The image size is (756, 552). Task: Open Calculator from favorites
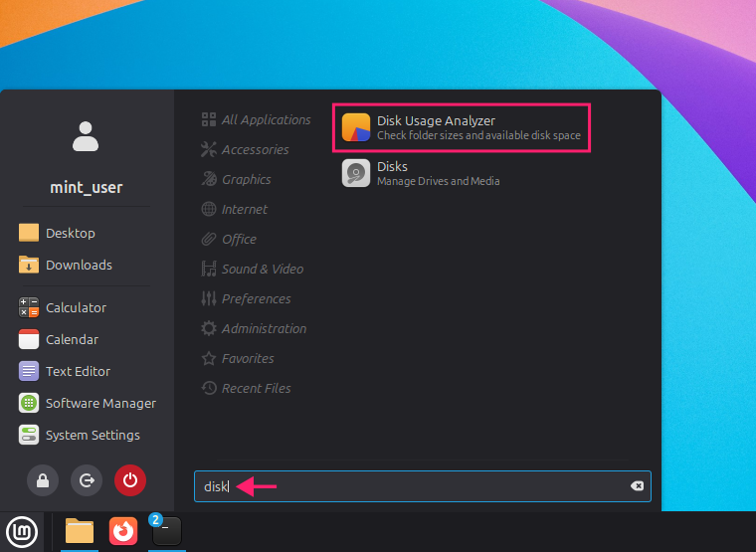[x=63, y=307]
